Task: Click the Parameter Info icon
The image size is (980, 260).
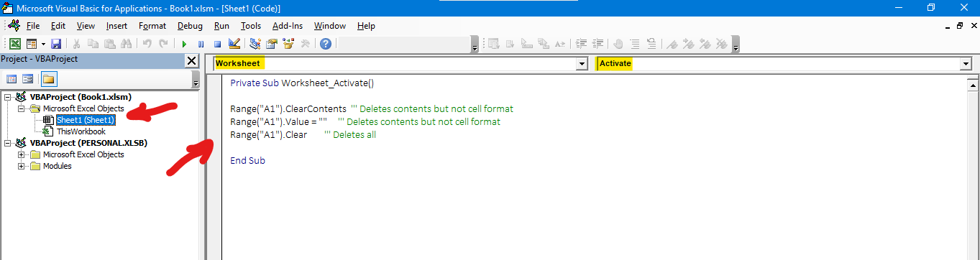Action: (x=544, y=44)
